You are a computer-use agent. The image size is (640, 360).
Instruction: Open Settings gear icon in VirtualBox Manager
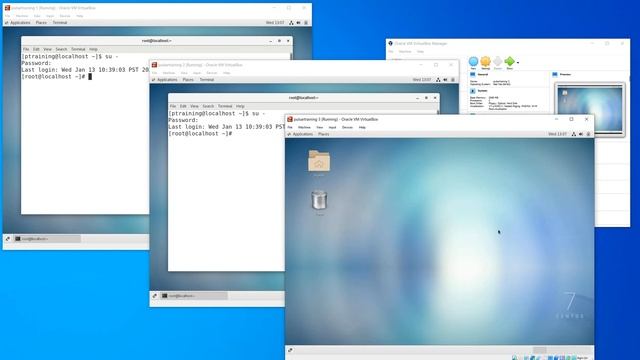pyautogui.click(x=485, y=62)
